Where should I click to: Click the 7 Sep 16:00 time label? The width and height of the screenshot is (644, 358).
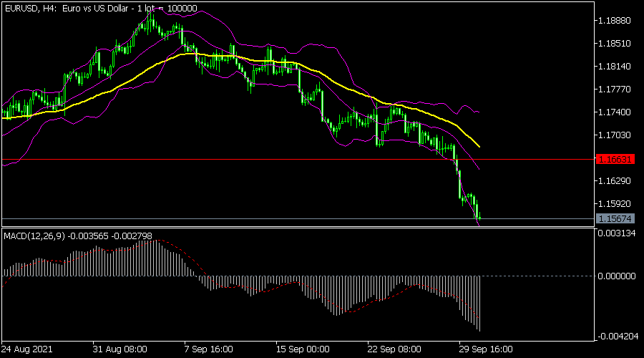(x=209, y=349)
